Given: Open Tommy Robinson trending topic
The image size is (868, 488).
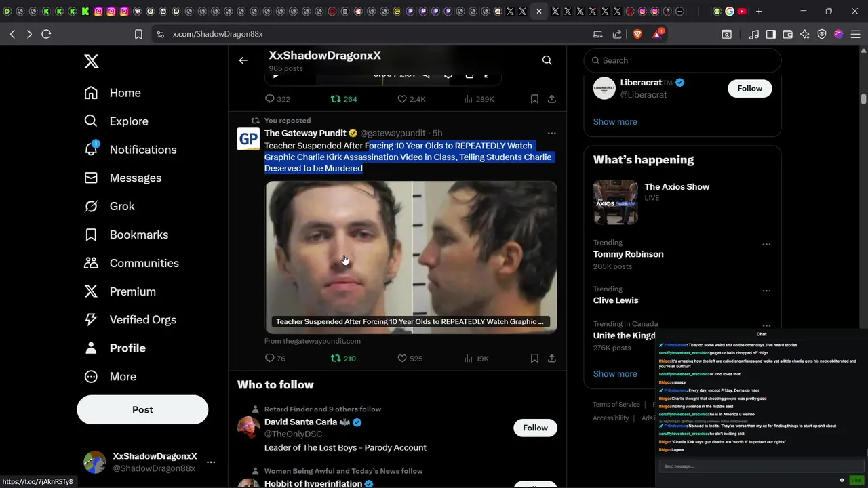Looking at the screenshot, I should [x=628, y=254].
